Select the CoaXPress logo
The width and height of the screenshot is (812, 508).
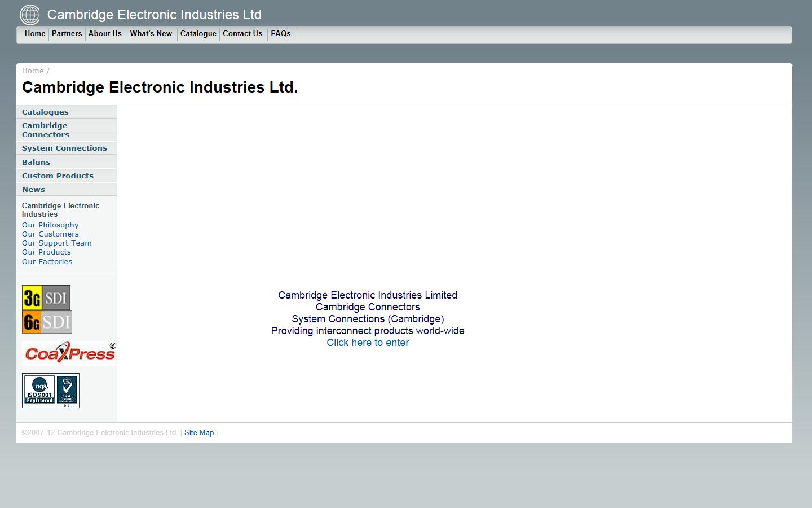pos(68,353)
